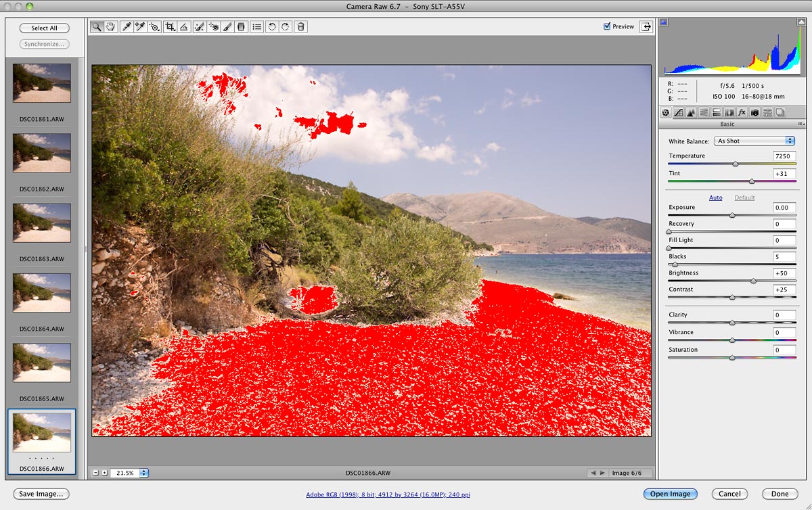Open the zoom level dropdown showing 21.5%
This screenshot has height=510, width=812.
144,473
